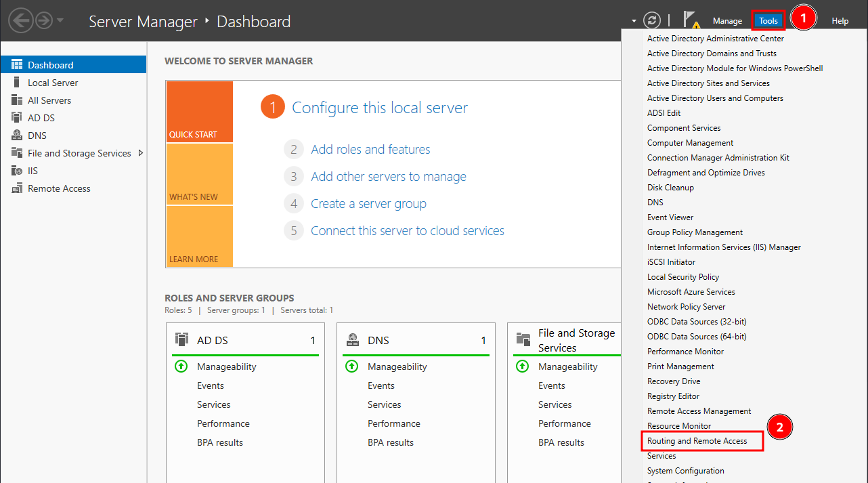The height and width of the screenshot is (483, 868).
Task: Open Registry Editor from Tools menu
Action: point(673,396)
